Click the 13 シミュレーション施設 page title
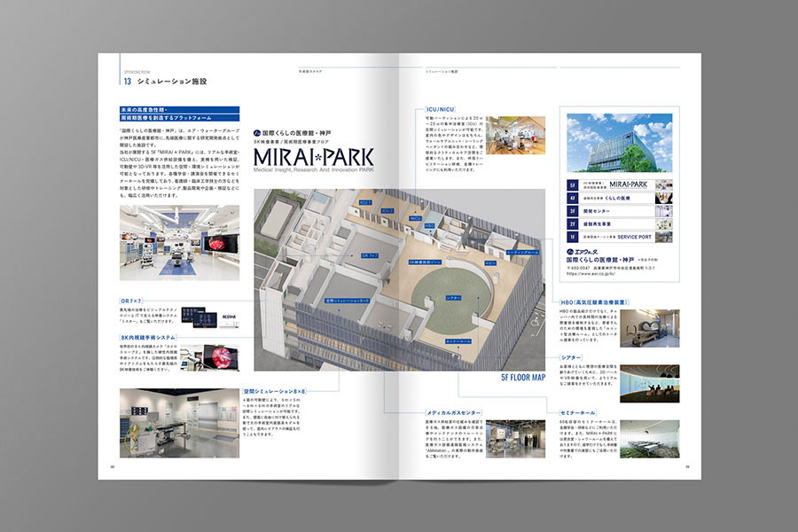Image resolution: width=798 pixels, height=532 pixels. click(x=166, y=81)
